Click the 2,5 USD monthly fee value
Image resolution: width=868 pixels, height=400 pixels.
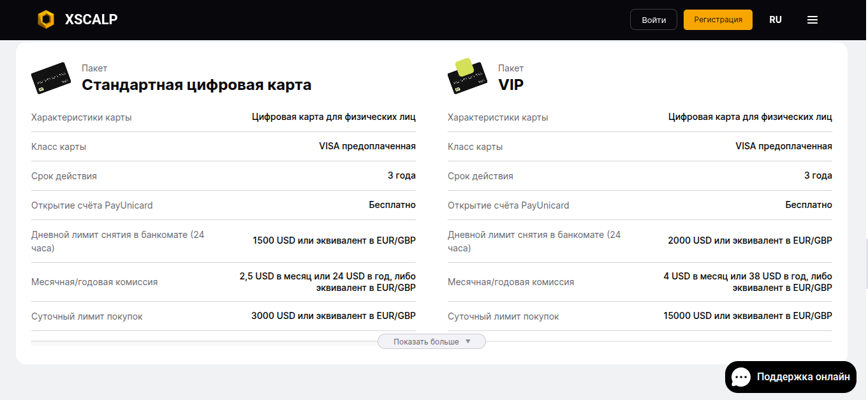pos(327,282)
